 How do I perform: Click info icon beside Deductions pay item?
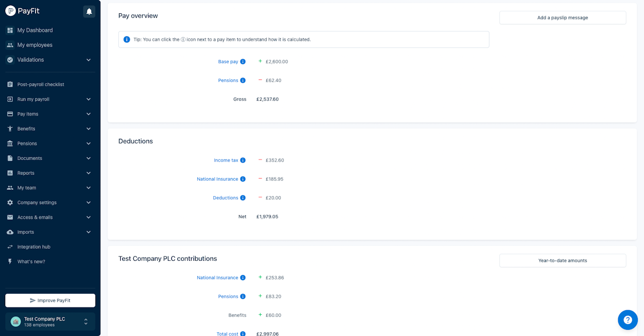click(x=243, y=198)
